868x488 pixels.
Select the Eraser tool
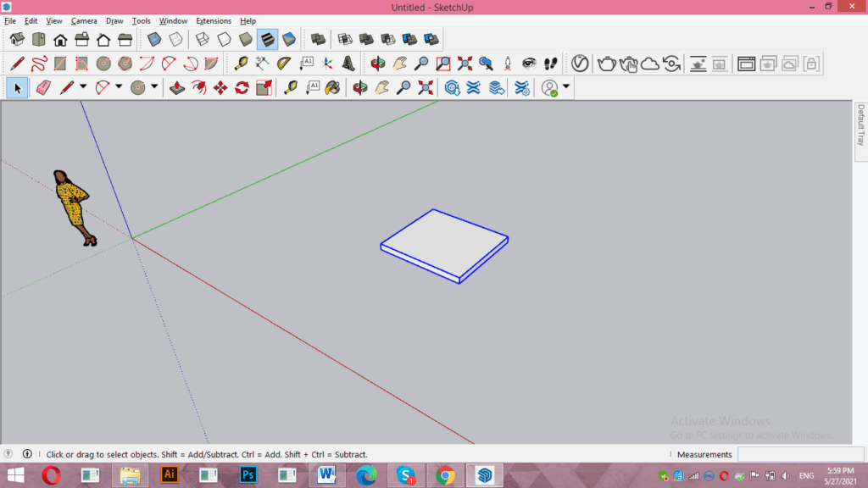click(x=42, y=87)
